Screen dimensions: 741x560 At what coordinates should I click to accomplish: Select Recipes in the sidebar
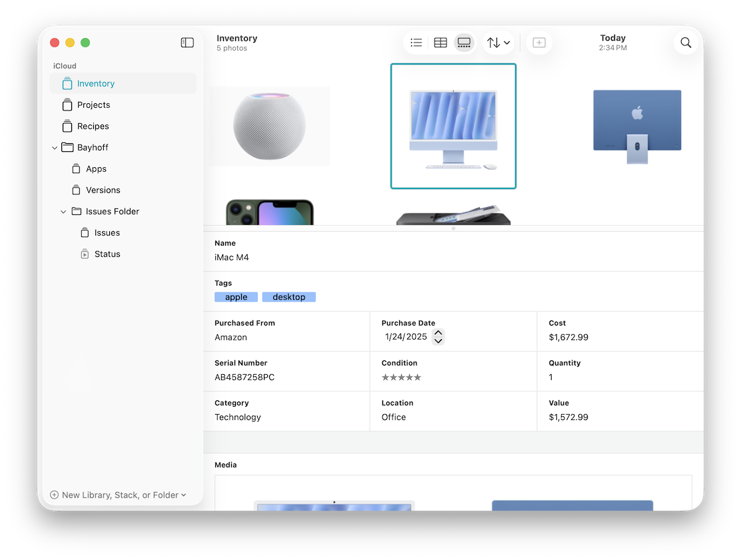92,126
